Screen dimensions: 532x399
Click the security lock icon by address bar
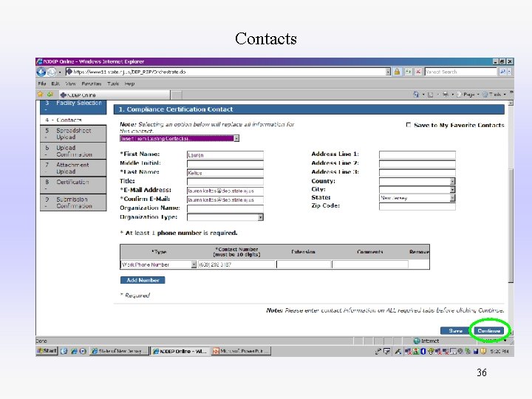pyautogui.click(x=397, y=72)
